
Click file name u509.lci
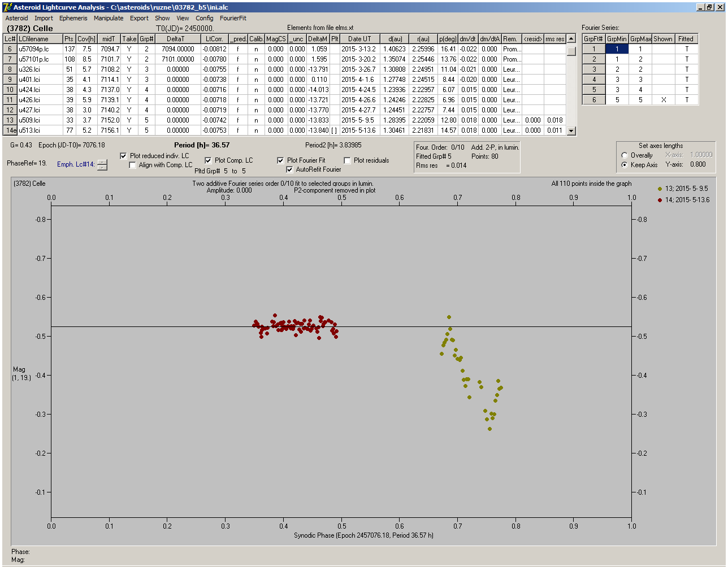[x=40, y=120]
